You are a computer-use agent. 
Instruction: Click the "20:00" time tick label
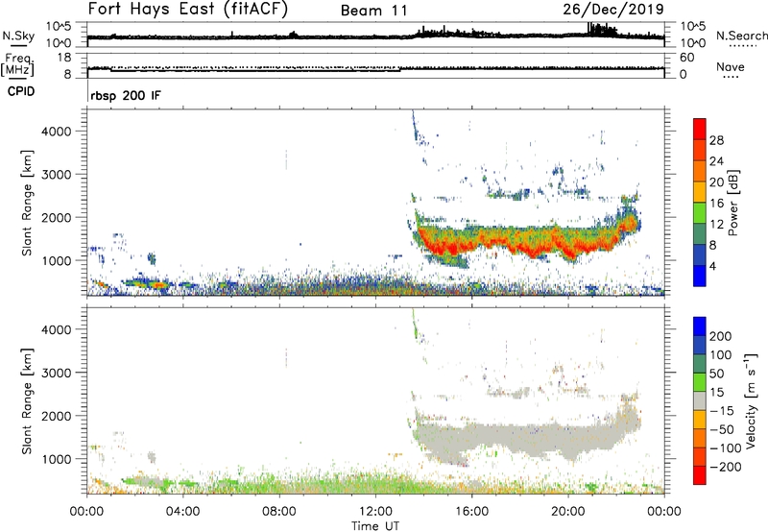[567, 512]
